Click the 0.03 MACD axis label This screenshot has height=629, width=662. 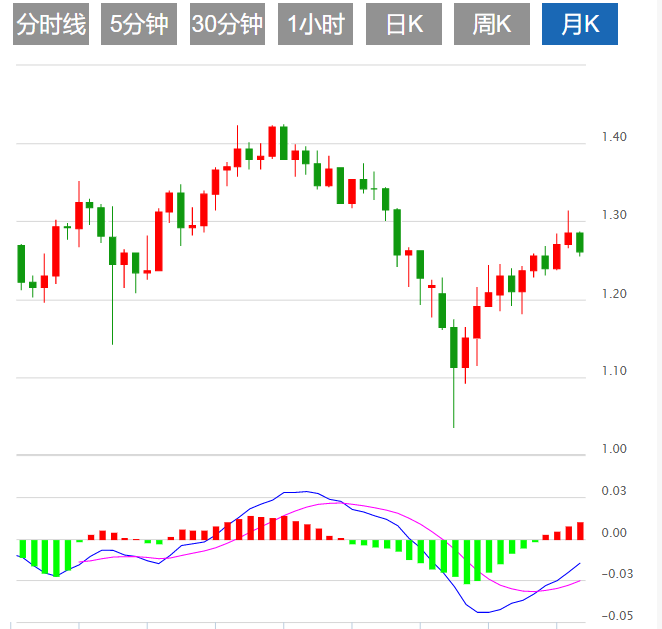click(x=614, y=491)
